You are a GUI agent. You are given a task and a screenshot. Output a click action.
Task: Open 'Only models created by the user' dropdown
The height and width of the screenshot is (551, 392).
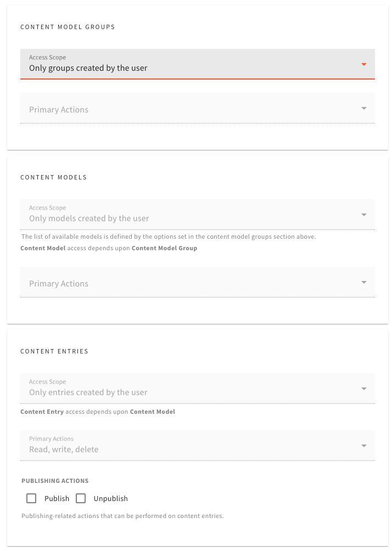pos(198,215)
